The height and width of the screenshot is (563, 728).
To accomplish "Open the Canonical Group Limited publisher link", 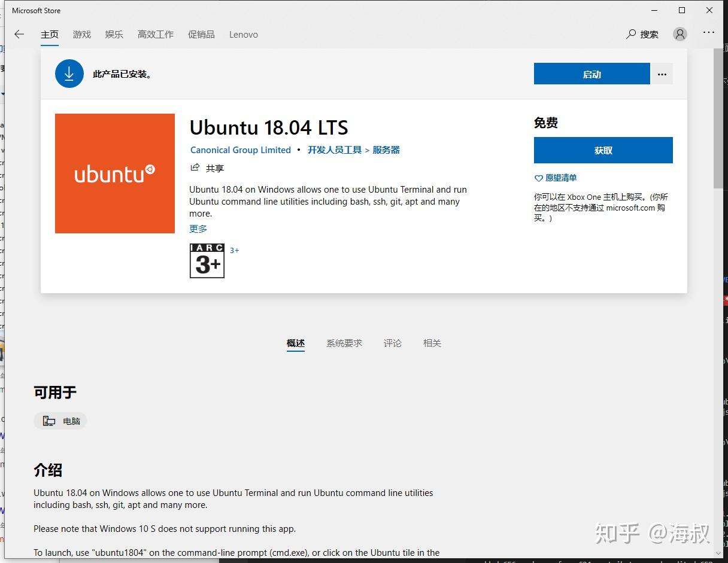I will (x=240, y=150).
